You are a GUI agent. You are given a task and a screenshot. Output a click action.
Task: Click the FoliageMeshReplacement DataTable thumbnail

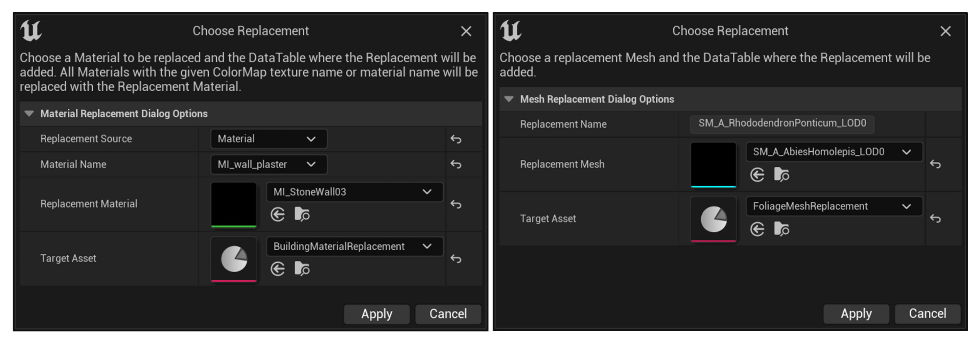pyautogui.click(x=713, y=219)
